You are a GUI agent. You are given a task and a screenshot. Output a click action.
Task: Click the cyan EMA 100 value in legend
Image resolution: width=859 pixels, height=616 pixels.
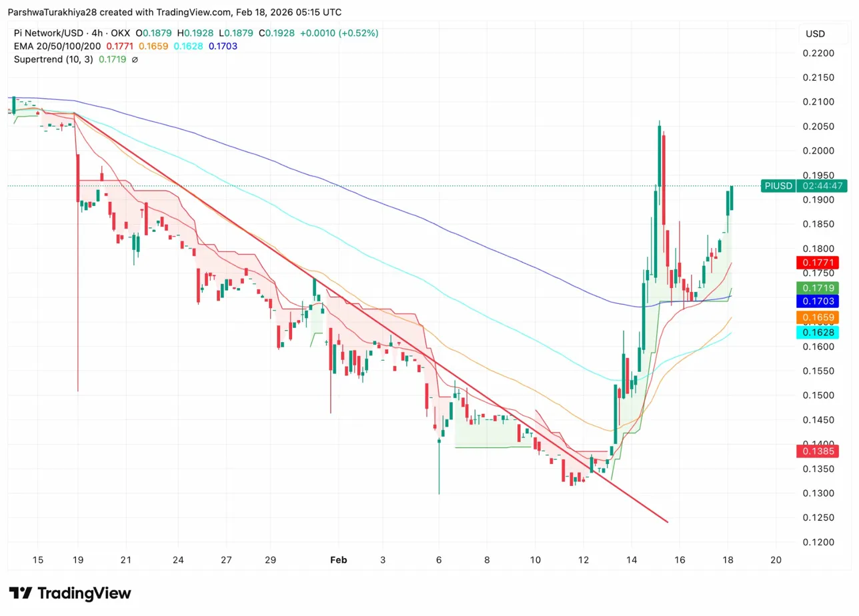(187, 46)
